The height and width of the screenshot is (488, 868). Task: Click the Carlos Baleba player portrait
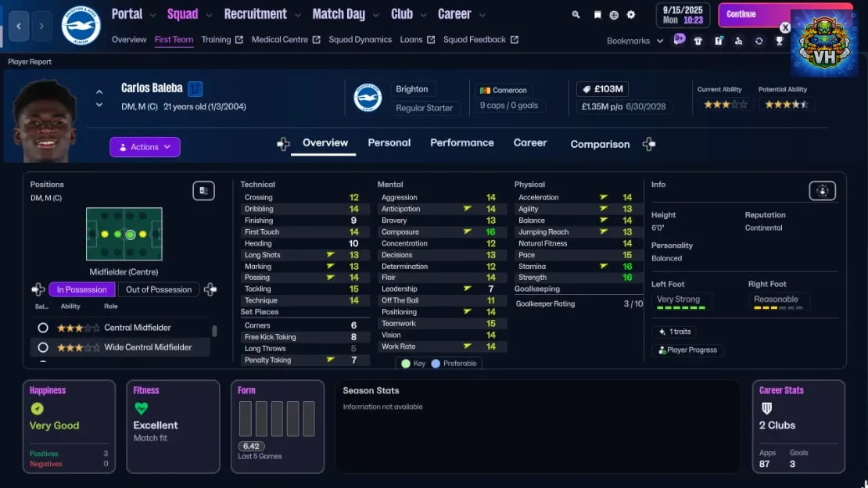tap(45, 120)
